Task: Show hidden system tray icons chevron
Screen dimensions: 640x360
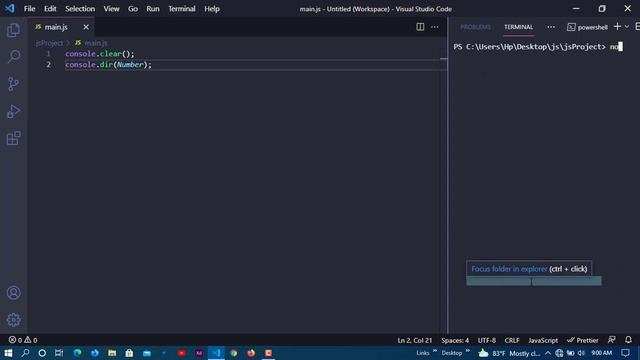Action: tap(548, 353)
